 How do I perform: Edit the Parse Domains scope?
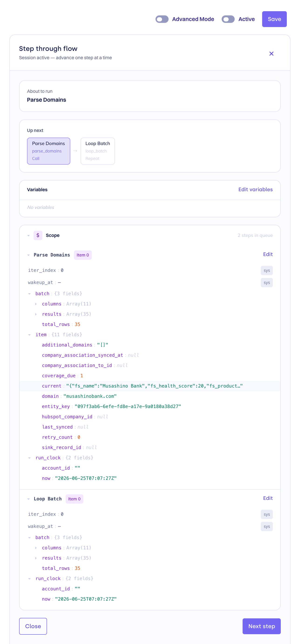tap(268, 254)
